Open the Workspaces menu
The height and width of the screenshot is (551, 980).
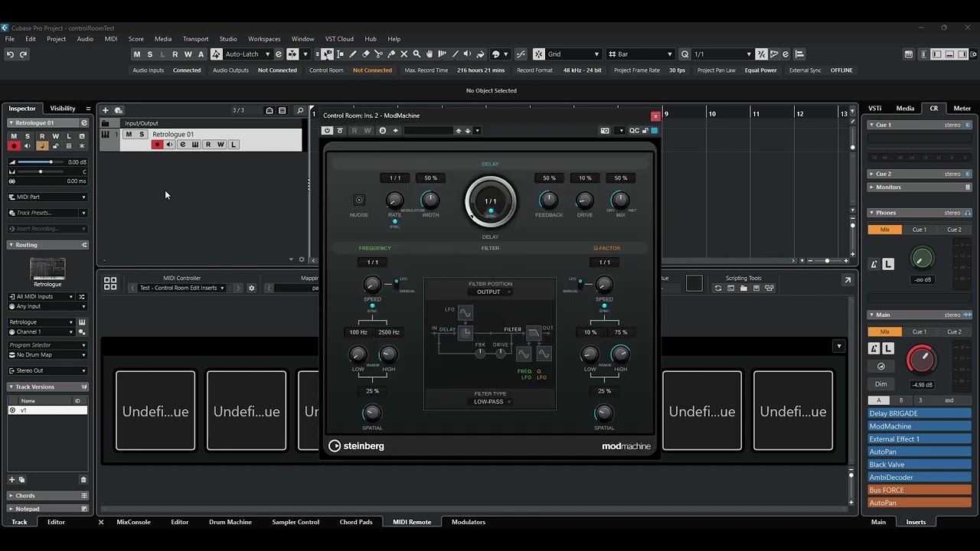tap(263, 39)
